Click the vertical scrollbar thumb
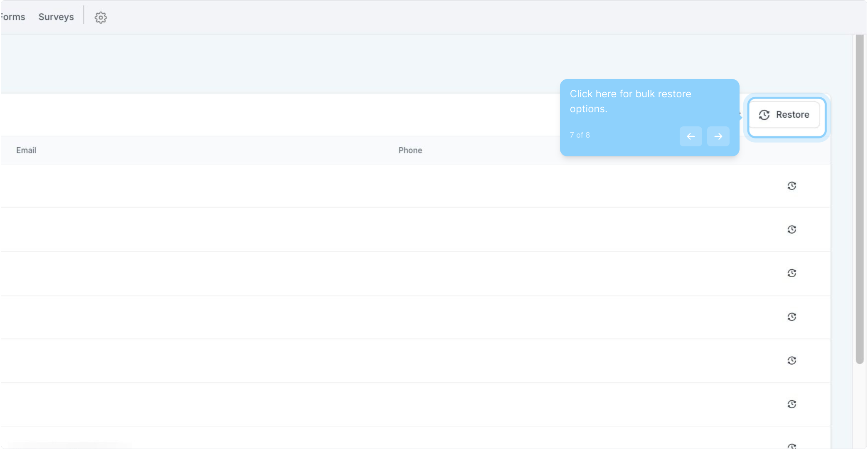The width and height of the screenshot is (868, 449). click(859, 200)
